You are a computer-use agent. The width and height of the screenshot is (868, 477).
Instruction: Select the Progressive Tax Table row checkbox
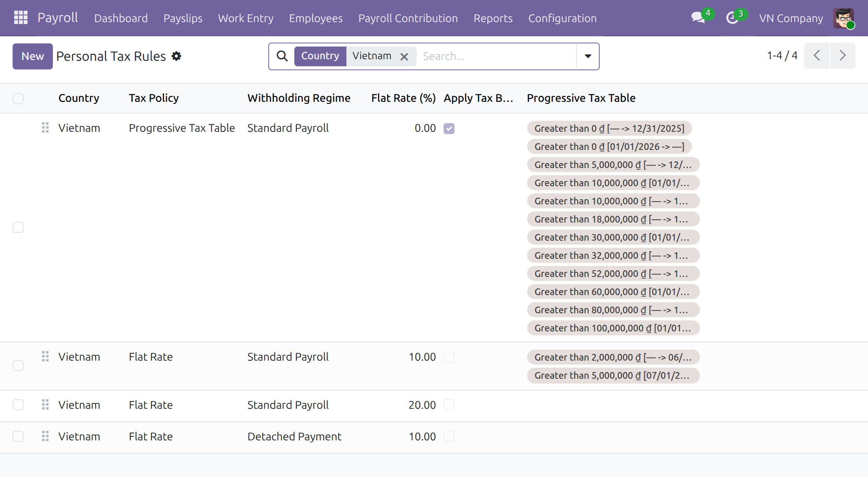18,227
